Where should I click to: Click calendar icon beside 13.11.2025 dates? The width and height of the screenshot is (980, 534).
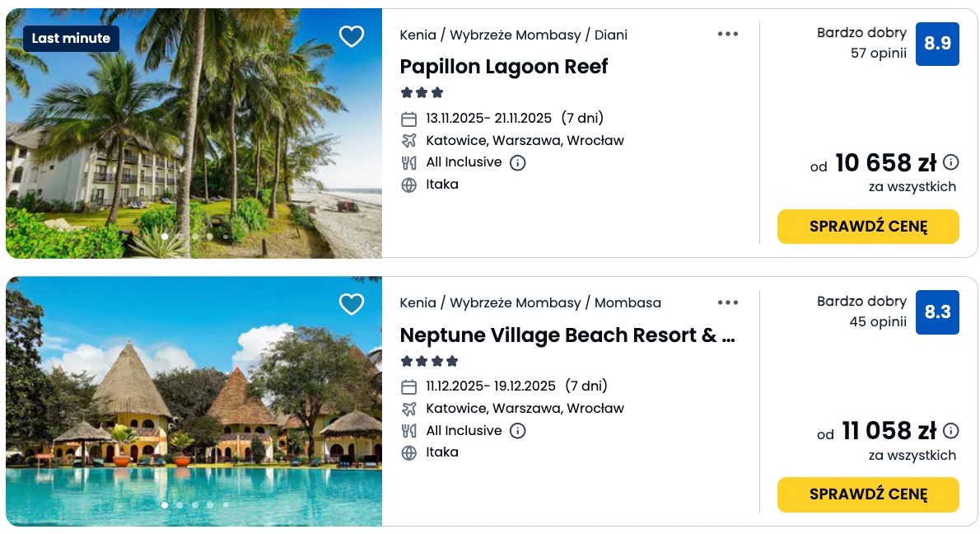tap(409, 119)
